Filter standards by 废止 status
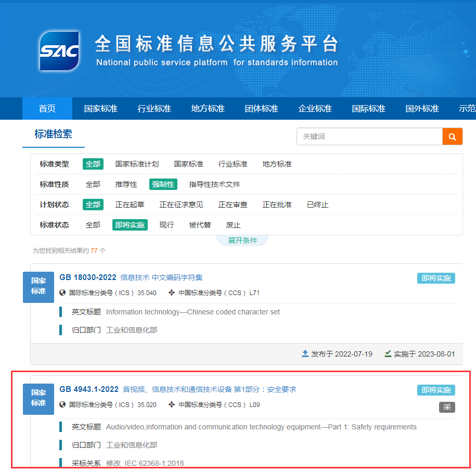Image resolution: width=476 pixels, height=470 pixels. click(233, 225)
